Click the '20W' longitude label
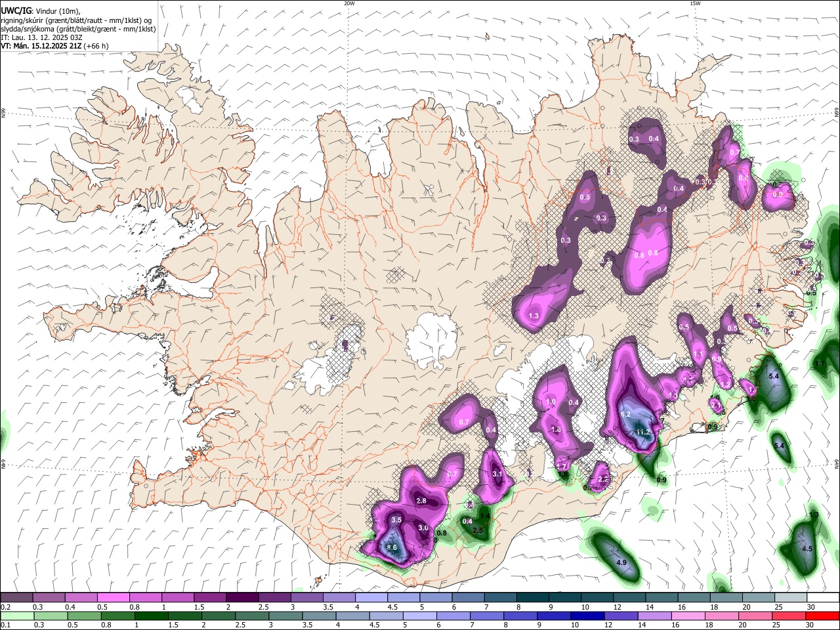The image size is (840, 630). [x=349, y=3]
